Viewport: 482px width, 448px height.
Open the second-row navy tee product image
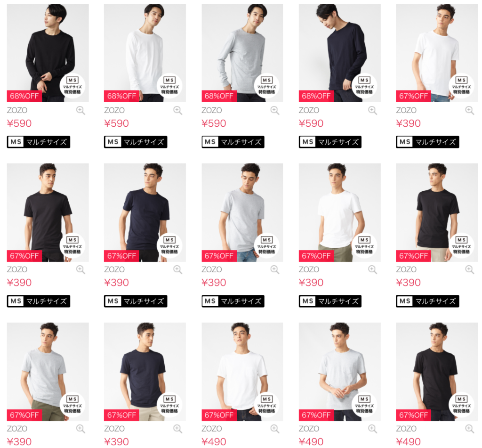coord(145,212)
